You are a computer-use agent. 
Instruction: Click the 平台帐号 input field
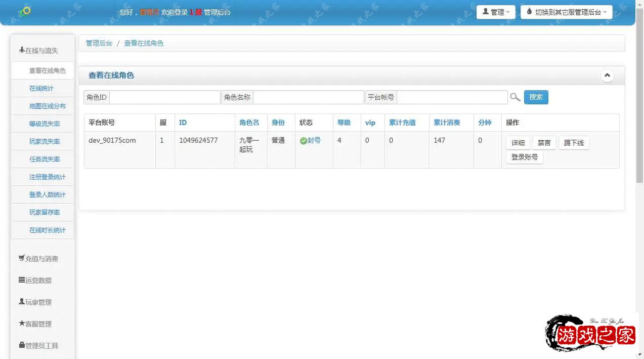[452, 97]
